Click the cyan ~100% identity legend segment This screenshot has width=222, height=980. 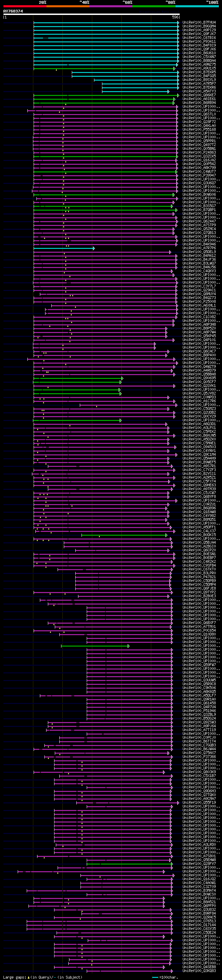coord(197,7)
